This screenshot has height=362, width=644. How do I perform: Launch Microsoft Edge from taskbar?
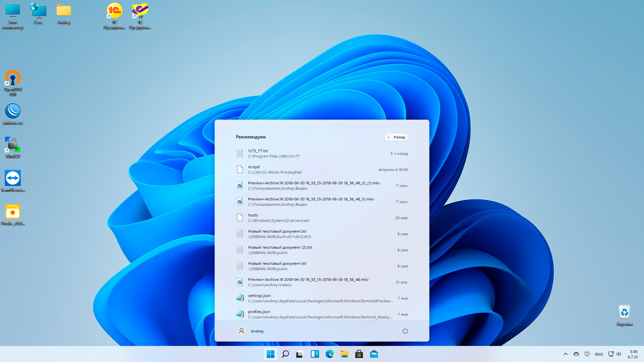click(x=330, y=354)
